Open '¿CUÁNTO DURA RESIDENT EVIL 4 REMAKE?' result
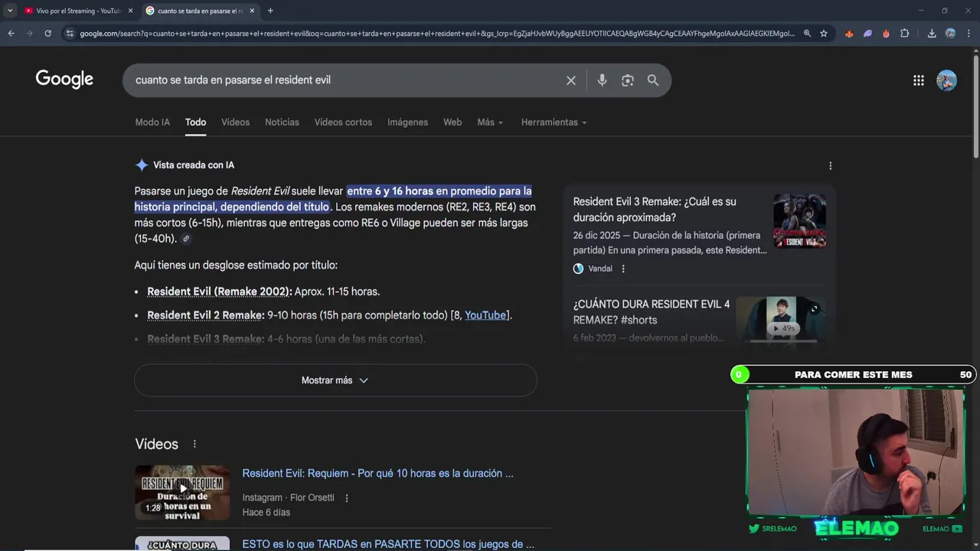This screenshot has height=551, width=980. [652, 312]
